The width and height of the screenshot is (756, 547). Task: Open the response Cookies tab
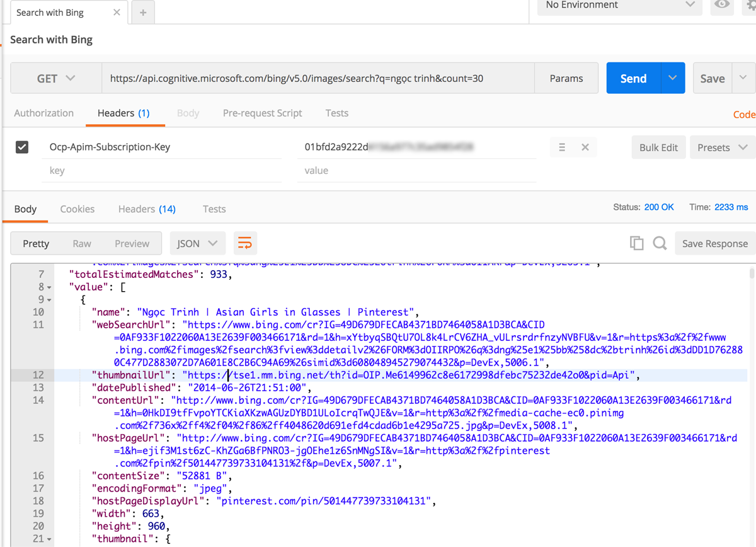point(77,209)
